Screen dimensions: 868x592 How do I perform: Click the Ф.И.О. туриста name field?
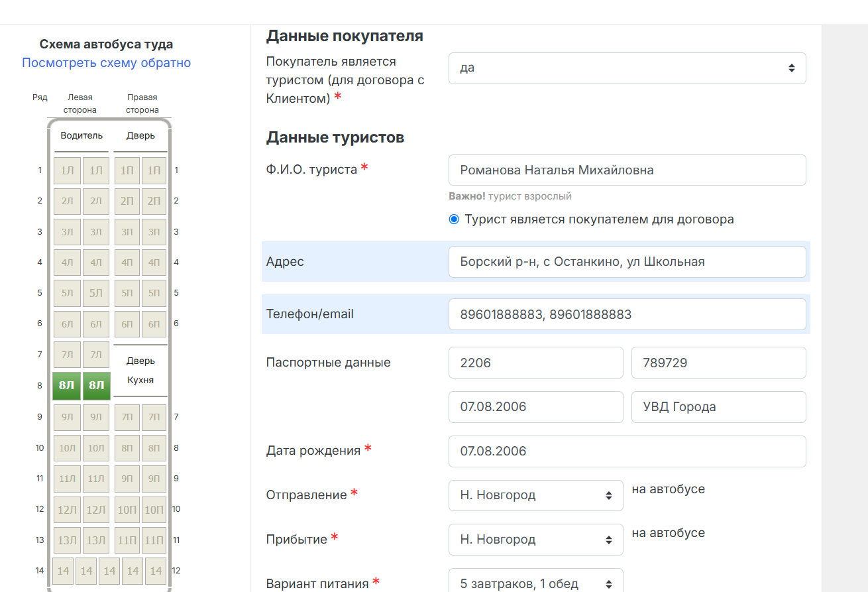coord(627,170)
